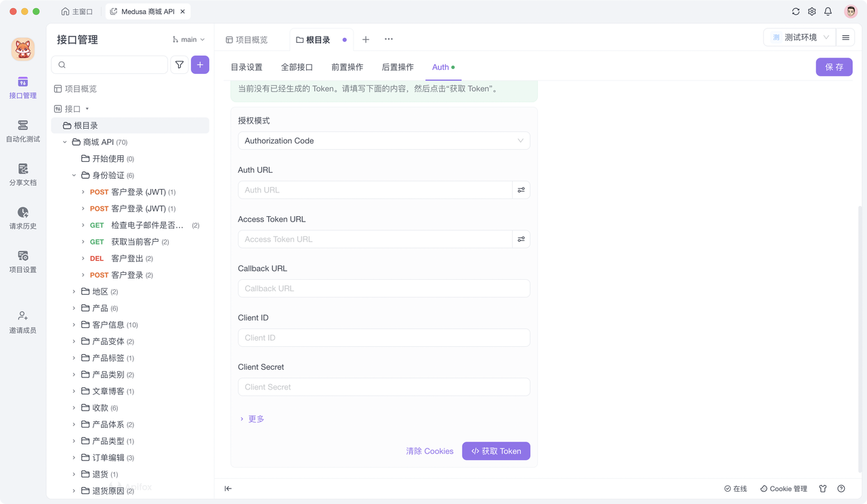
Task: Click the user avatar at top right
Action: point(851,12)
